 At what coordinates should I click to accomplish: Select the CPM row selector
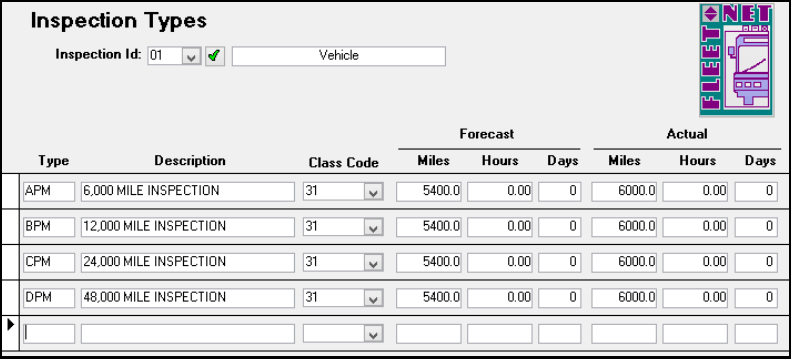[10, 262]
